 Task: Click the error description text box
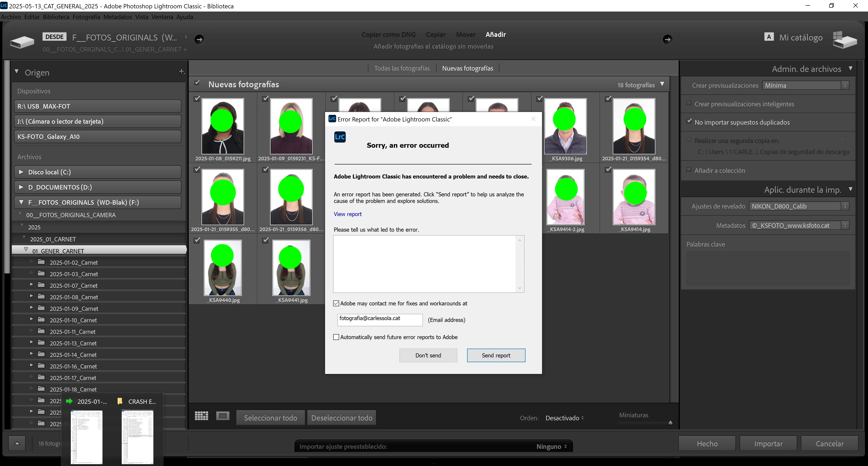click(x=425, y=264)
